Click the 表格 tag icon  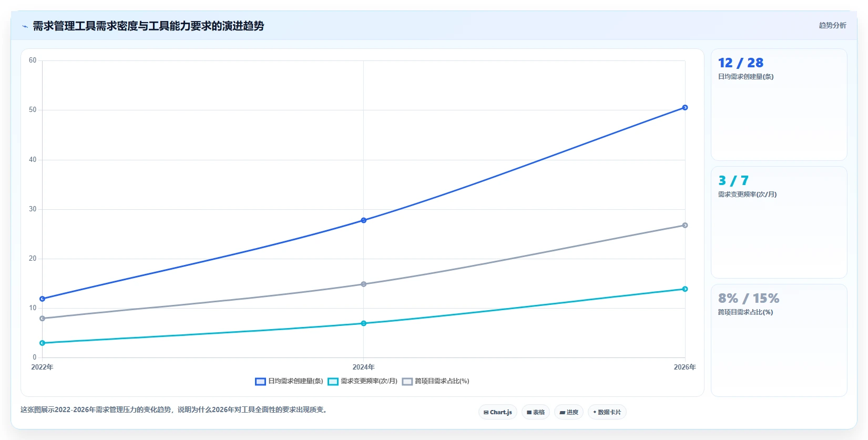(529, 413)
